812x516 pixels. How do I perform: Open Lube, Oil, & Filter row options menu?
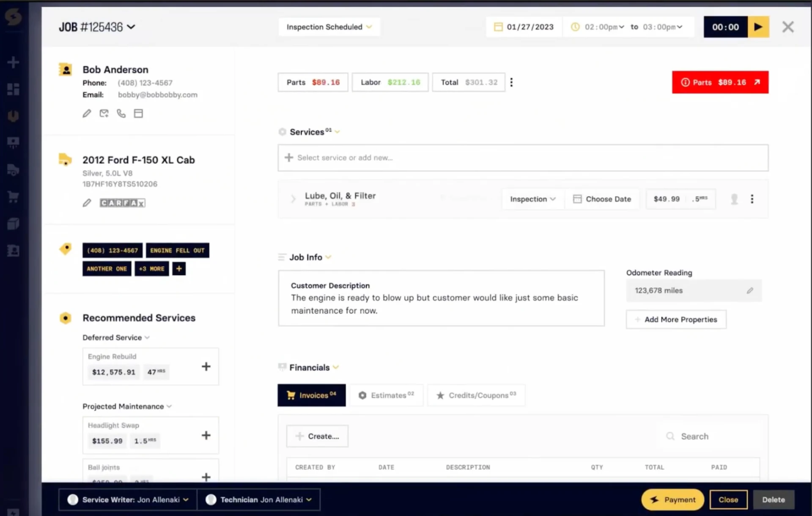(752, 199)
